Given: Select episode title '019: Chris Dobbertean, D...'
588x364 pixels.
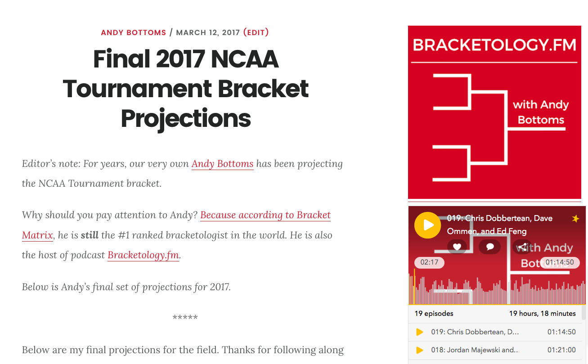Looking at the screenshot, I should point(475,332).
